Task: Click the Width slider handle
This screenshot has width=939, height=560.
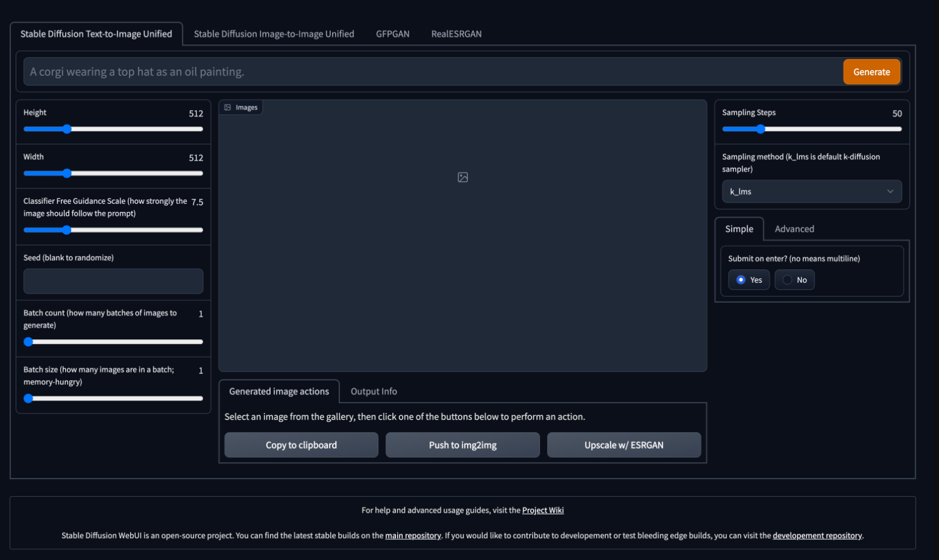Action: [67, 173]
